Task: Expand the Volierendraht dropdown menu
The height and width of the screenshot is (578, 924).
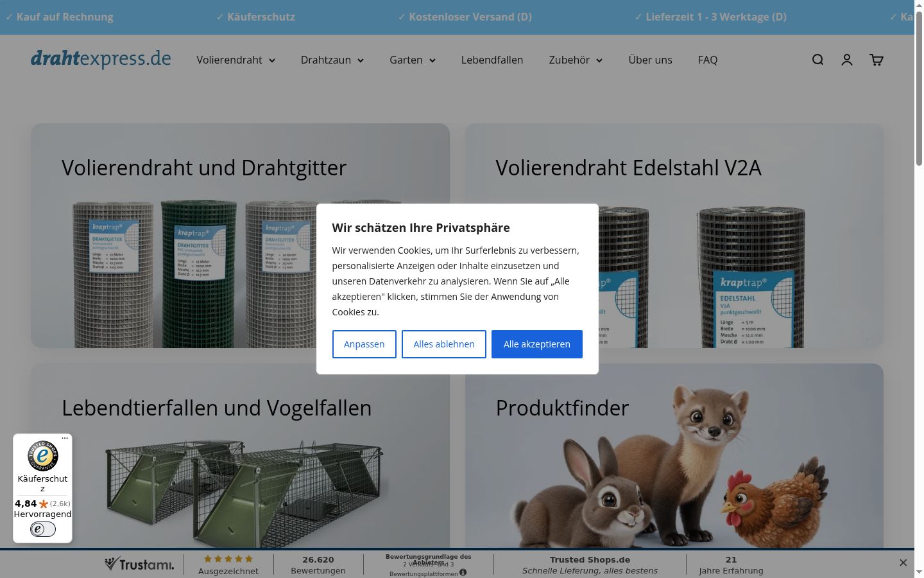Action: click(x=236, y=60)
